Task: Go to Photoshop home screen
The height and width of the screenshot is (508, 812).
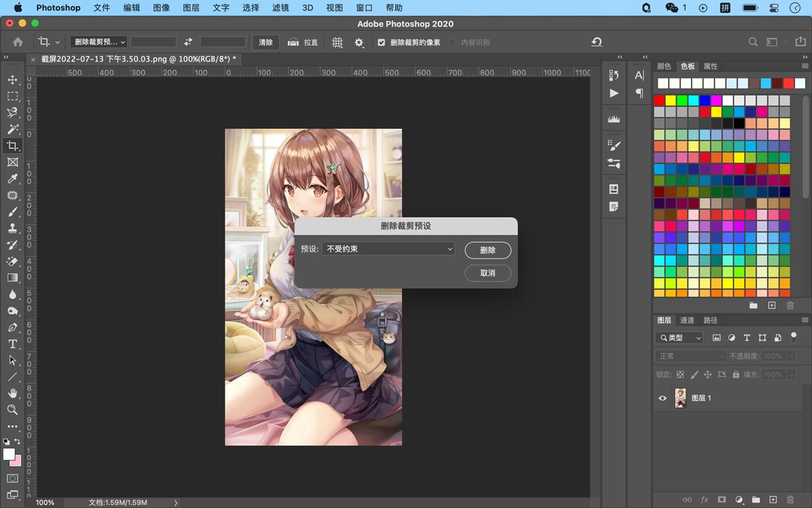Action: tap(18, 42)
